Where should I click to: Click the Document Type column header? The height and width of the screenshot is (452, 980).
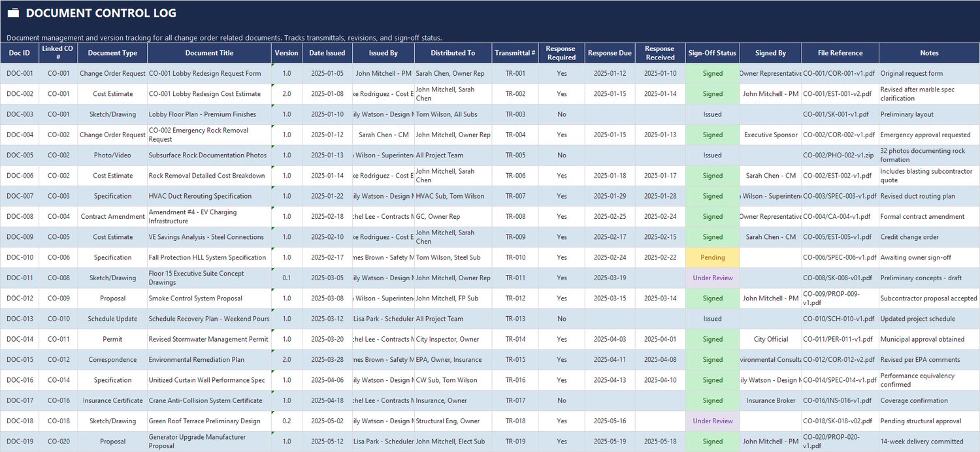click(x=112, y=53)
